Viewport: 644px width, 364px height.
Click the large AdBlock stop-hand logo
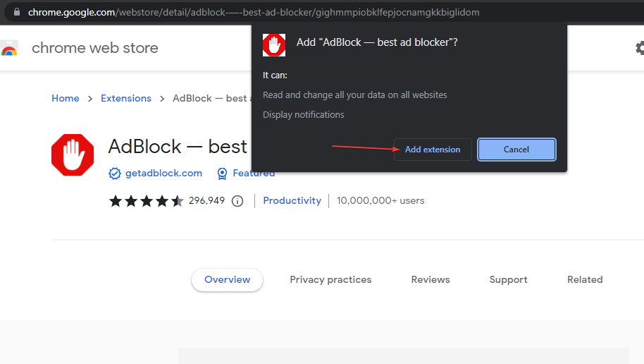coord(73,154)
